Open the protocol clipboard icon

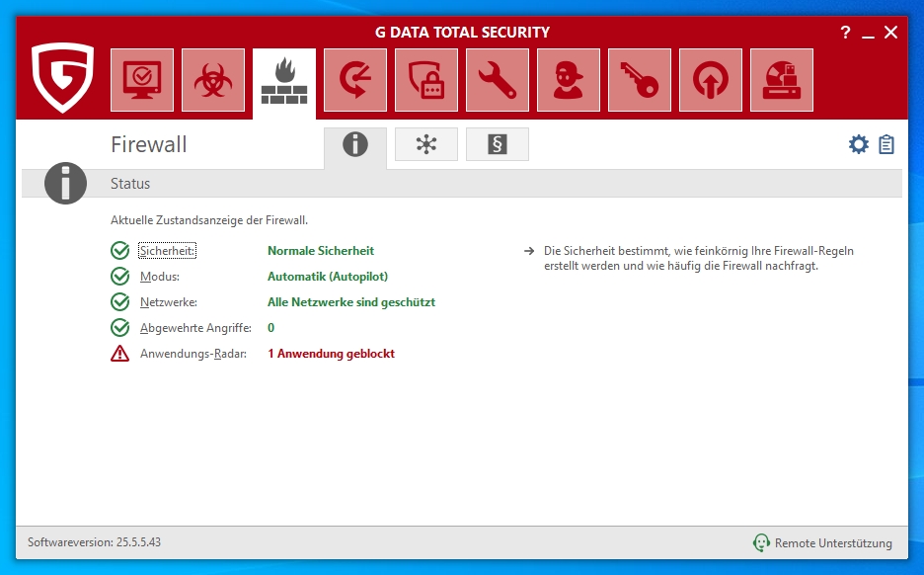click(x=886, y=144)
